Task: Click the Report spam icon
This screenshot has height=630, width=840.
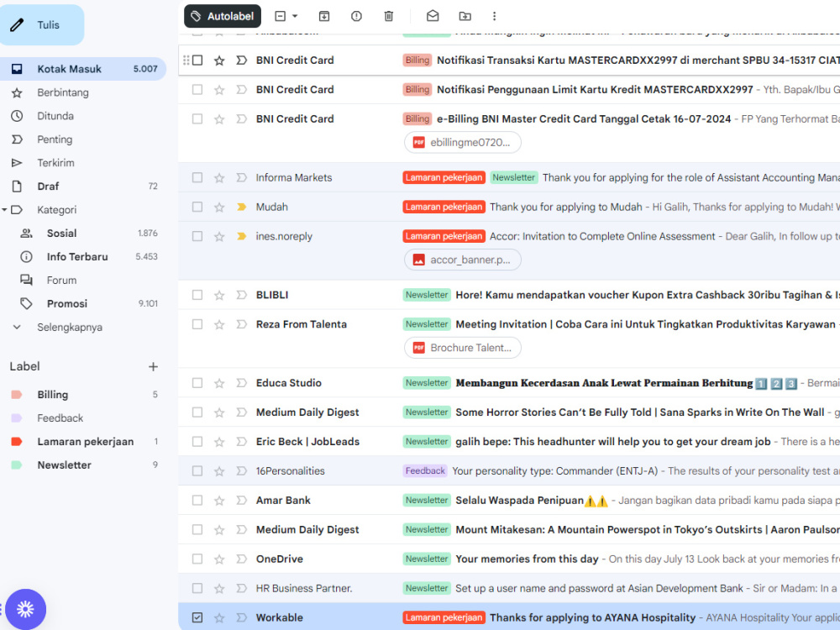Action: tap(356, 16)
